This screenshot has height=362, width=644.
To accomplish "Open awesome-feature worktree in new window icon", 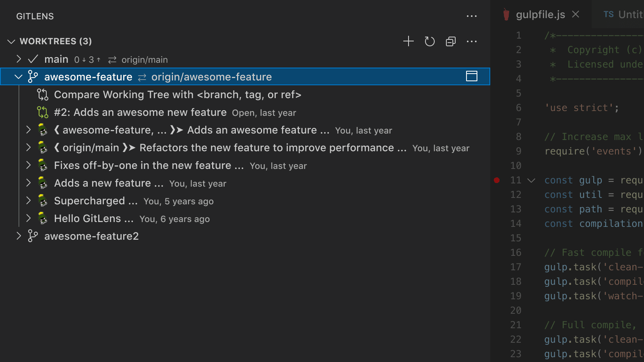I will coord(471,76).
